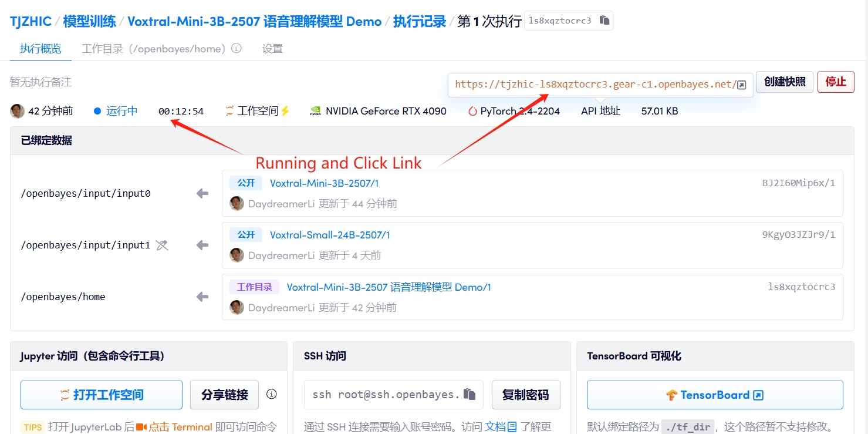Screen dimensions: 868x434
Task: Stop the run with 停止 button
Action: tap(835, 82)
